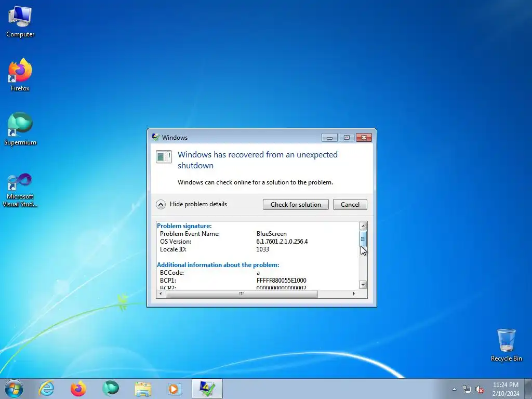The width and height of the screenshot is (532, 399).
Task: Open the clock showing 11:24 PM
Action: click(x=506, y=389)
